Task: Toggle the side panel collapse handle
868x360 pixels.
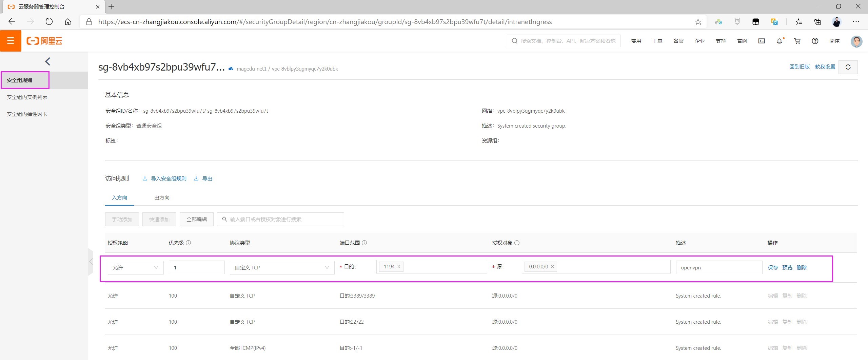Action: (91, 262)
